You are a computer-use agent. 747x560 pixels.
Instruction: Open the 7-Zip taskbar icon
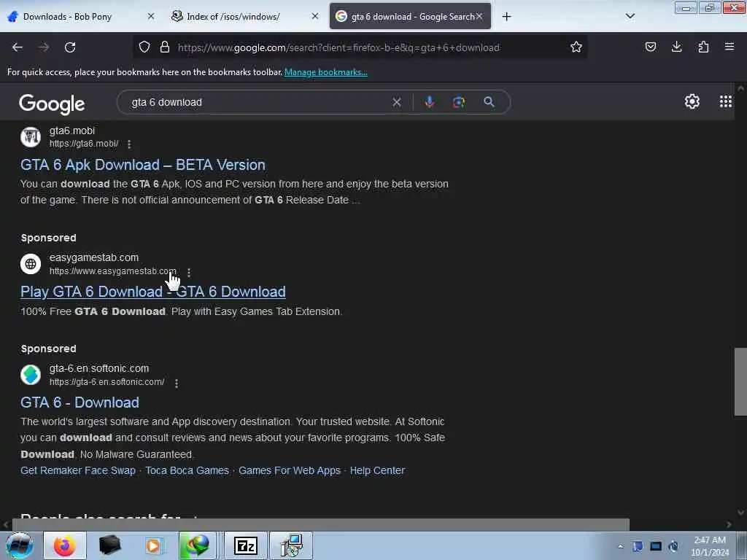[x=246, y=545]
